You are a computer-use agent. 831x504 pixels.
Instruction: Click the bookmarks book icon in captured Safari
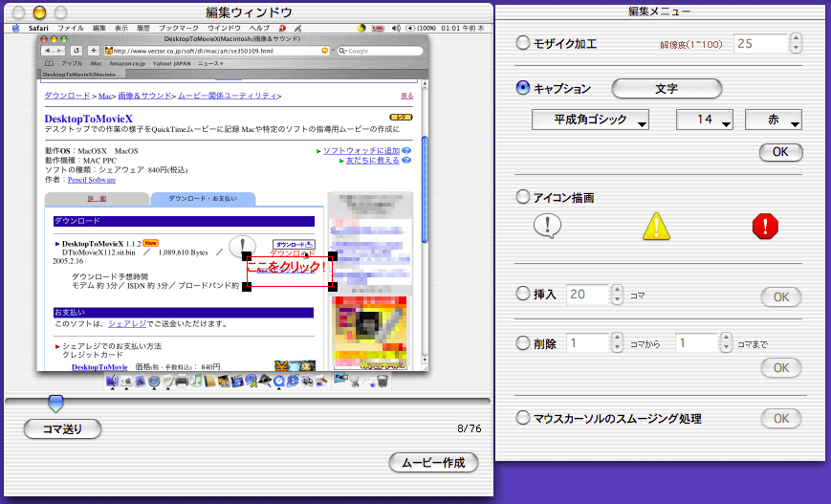point(50,63)
